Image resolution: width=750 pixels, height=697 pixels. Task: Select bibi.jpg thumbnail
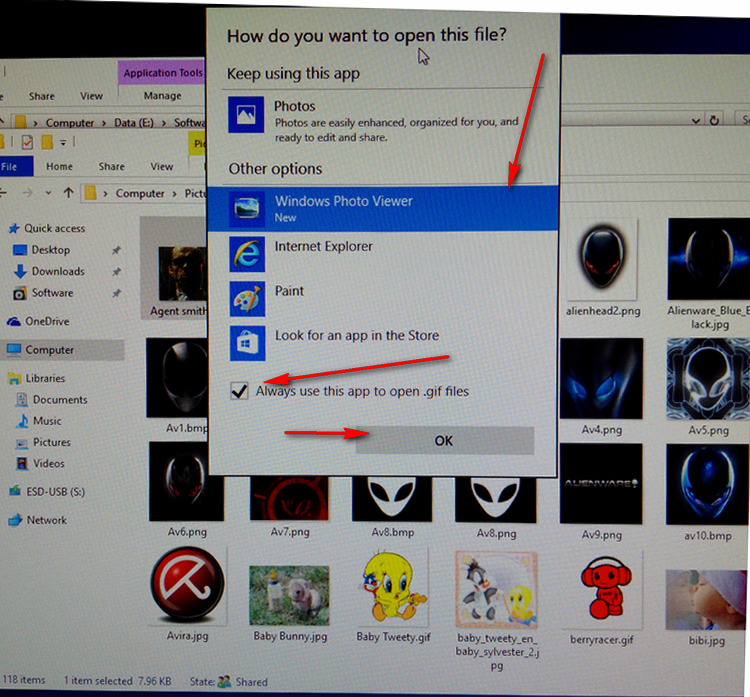pos(706,600)
